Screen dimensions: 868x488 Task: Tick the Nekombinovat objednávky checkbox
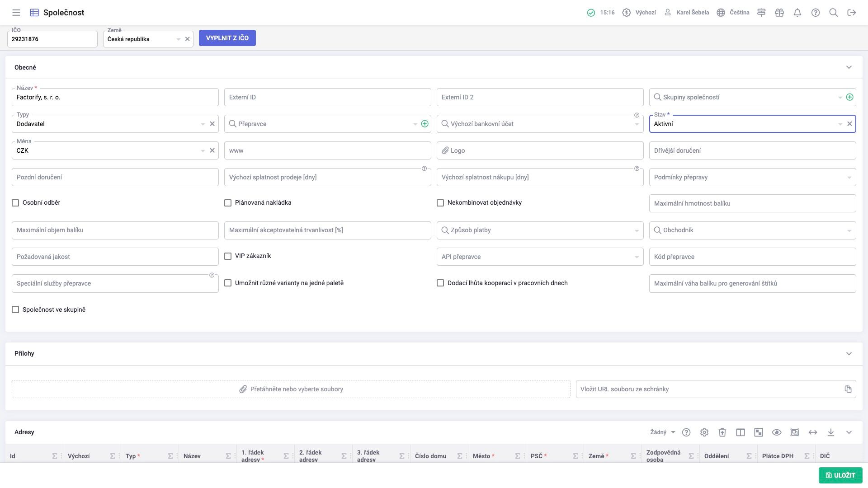point(440,203)
